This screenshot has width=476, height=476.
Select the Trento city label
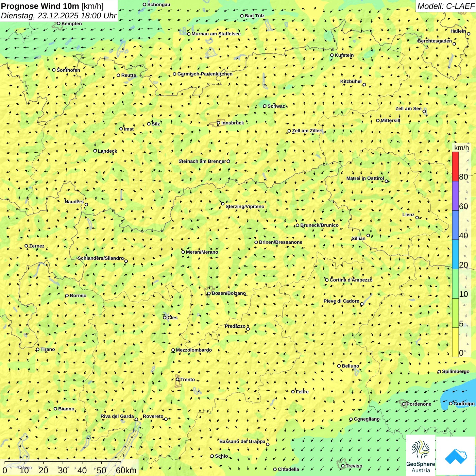[188, 379]
